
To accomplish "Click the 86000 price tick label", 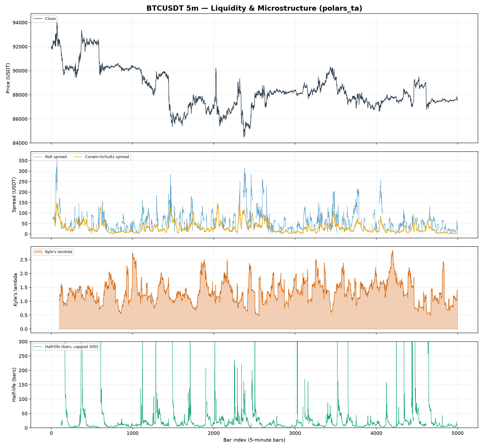I will tap(20, 119).
